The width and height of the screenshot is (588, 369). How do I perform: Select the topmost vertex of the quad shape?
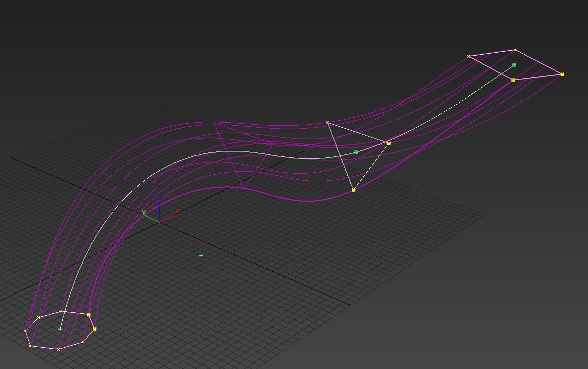pyautogui.click(x=515, y=50)
